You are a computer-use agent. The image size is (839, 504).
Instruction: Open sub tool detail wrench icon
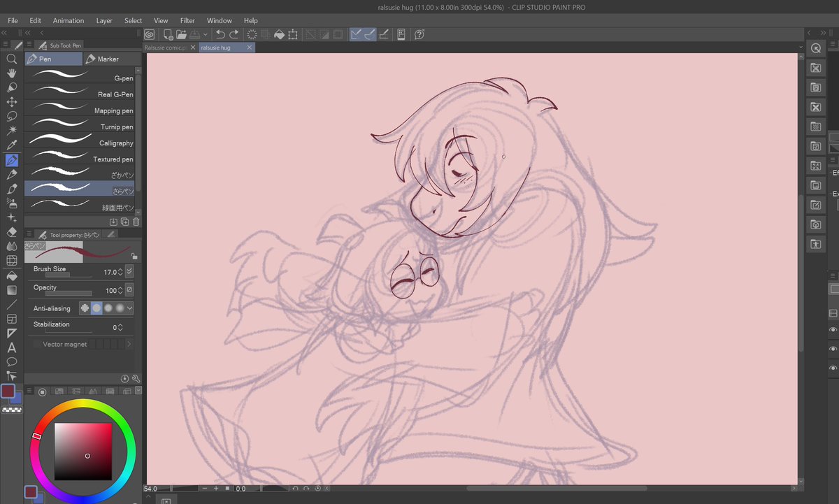[136, 378]
